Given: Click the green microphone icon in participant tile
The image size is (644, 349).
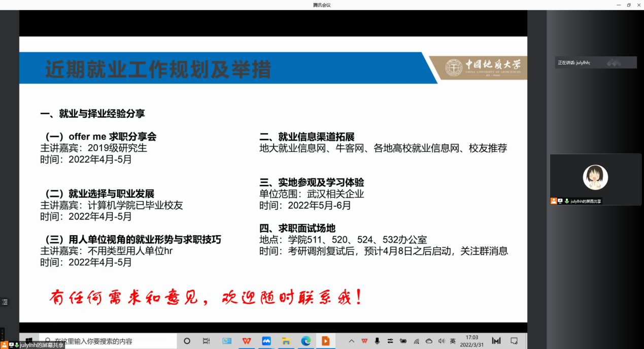Looking at the screenshot, I should [x=566, y=201].
